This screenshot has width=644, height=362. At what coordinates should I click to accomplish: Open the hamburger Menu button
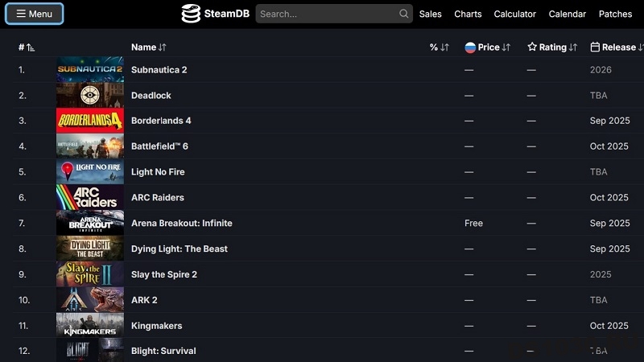(x=34, y=14)
